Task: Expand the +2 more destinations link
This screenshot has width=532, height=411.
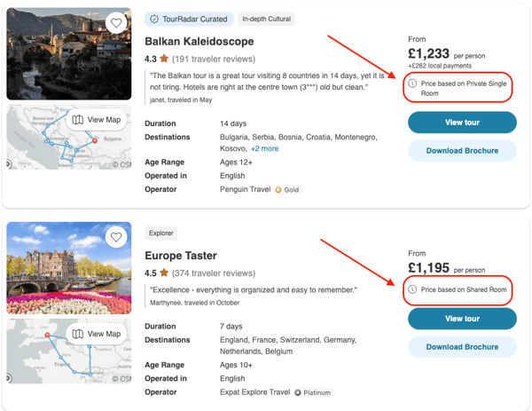Action: coord(264,149)
